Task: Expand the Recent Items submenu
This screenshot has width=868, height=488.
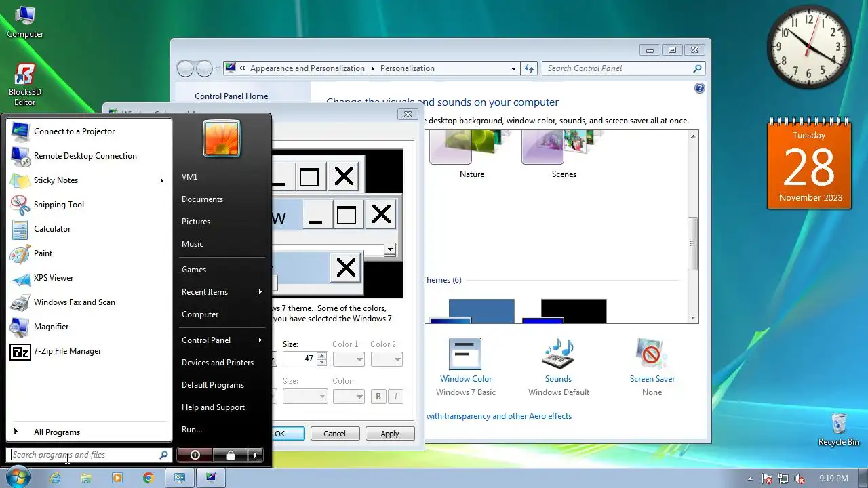Action: tap(260, 292)
